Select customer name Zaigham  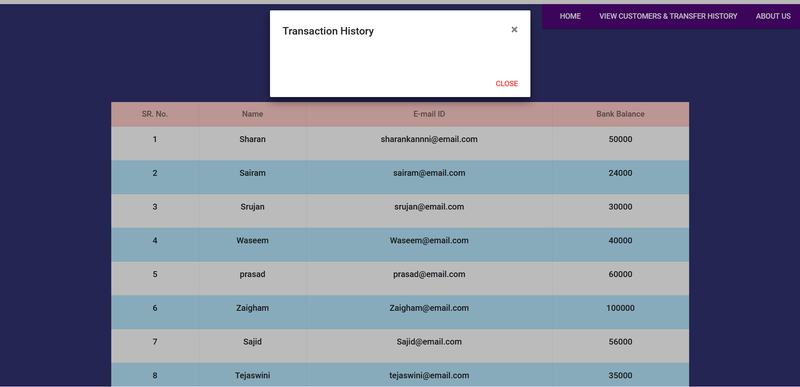point(253,308)
